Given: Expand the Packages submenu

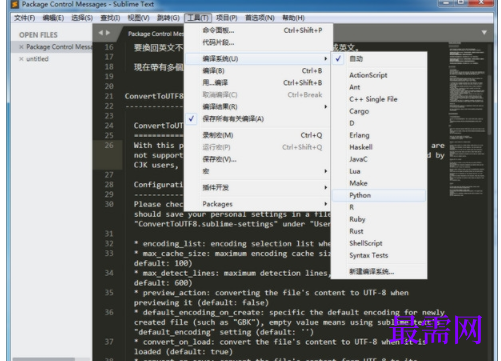Looking at the screenshot, I should (258, 204).
